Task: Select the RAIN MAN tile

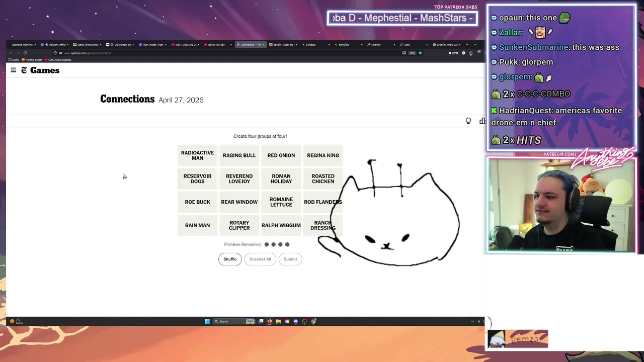Action: 197,225
